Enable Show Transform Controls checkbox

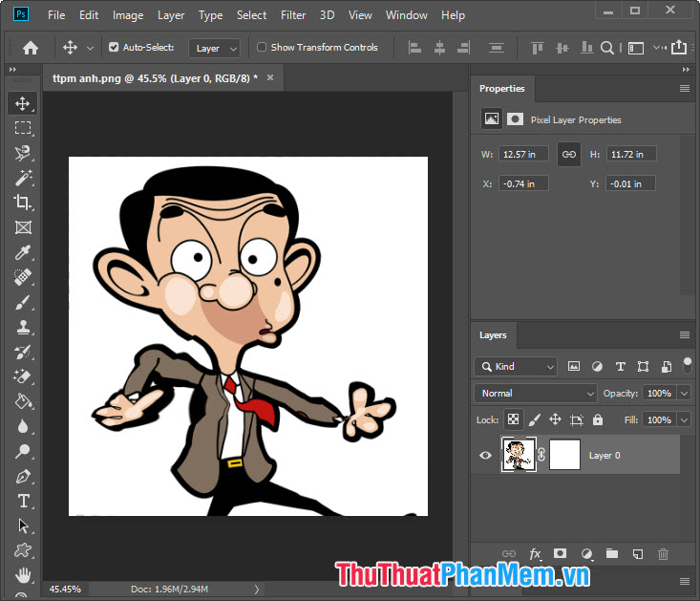pyautogui.click(x=262, y=47)
